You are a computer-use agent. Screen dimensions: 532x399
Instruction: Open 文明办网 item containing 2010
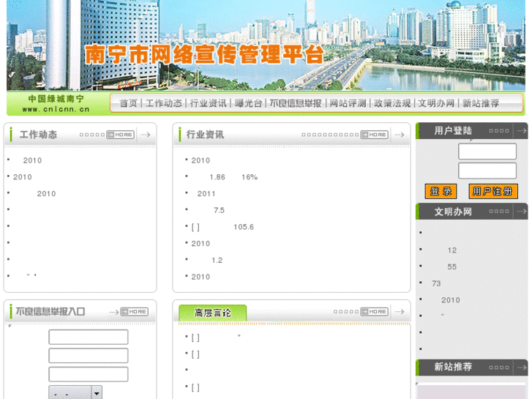click(x=451, y=300)
